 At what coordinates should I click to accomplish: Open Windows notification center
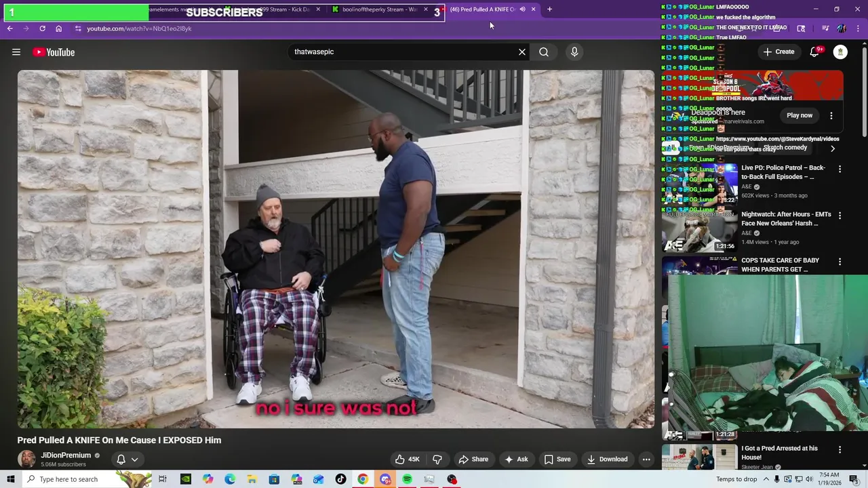coord(854,479)
